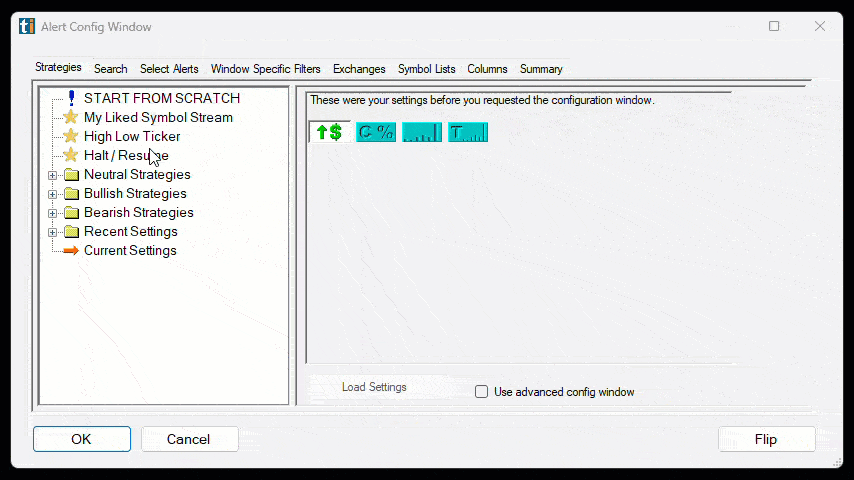Screen dimensions: 854x480
Task: Click the teal C % filter icon
Action: point(376,132)
